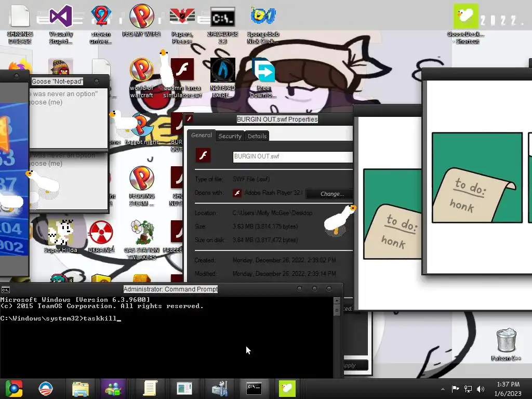Launch the GooseDesk Shortcut icon

click(465, 24)
